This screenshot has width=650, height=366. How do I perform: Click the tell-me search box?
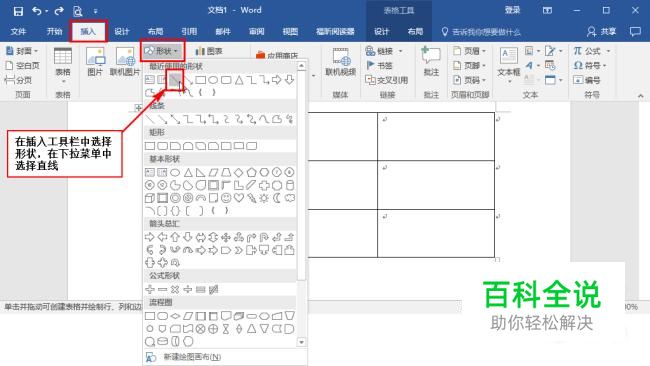click(481, 32)
